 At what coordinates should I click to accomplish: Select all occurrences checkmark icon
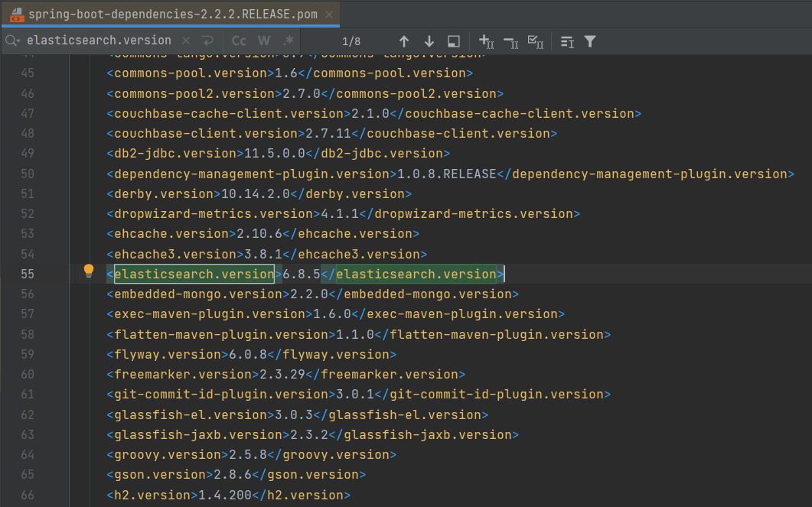[x=536, y=41]
